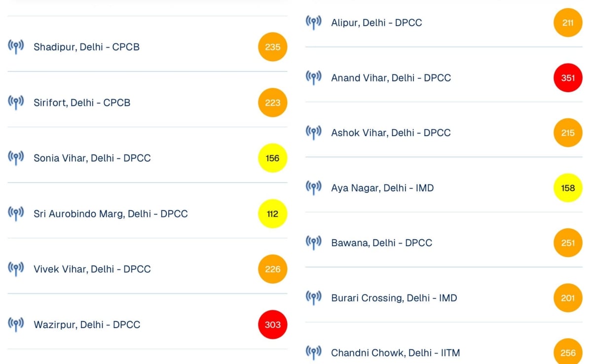Click the station icon beside Shadipur

tap(16, 47)
